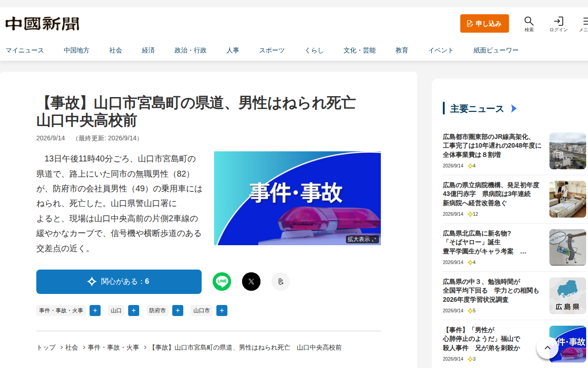Open the 中国地方 navigation tab

coord(77,50)
